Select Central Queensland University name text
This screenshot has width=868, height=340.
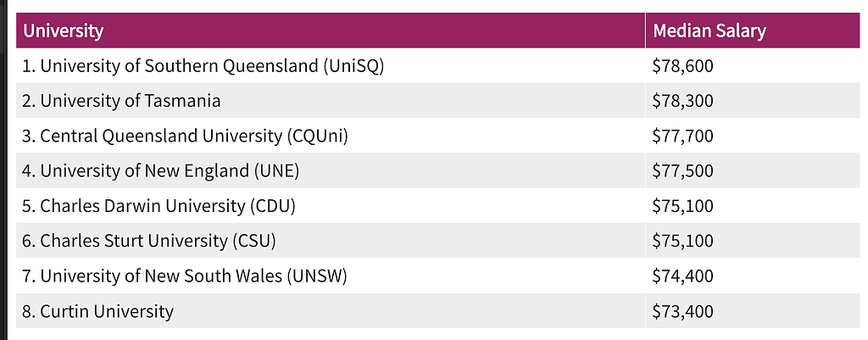click(185, 136)
